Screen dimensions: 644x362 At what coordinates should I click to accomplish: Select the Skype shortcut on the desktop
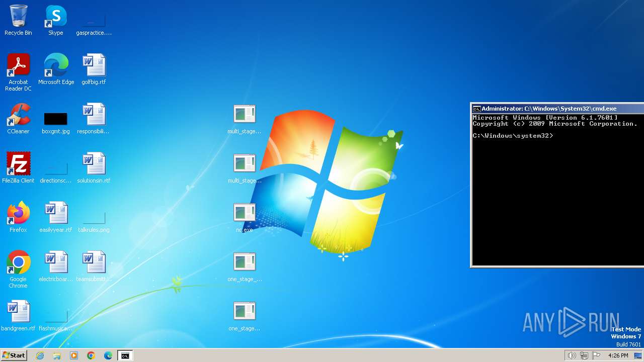point(56,20)
